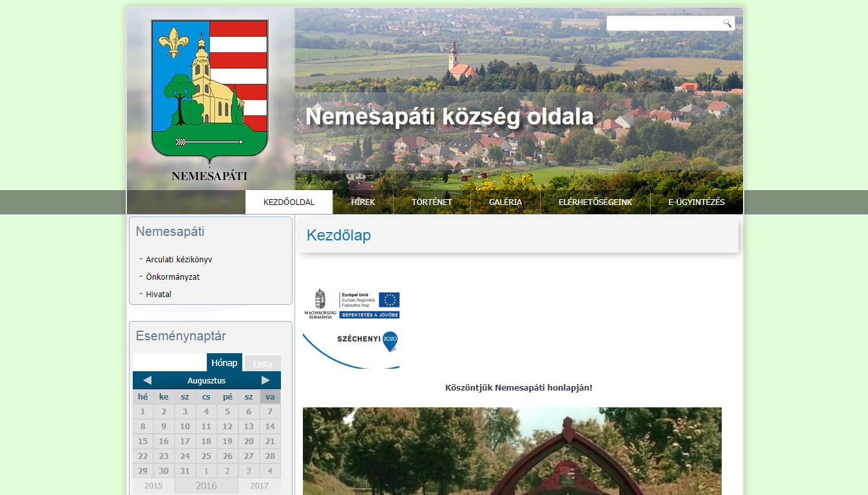Open the Arculati kézikönyv link
Viewport: 868px width, 495px height.
pos(179,260)
